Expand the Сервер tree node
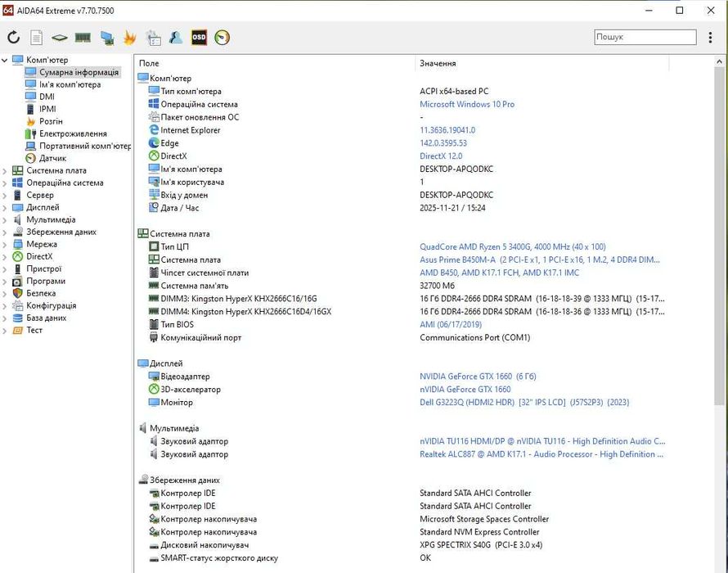728x573 pixels. pyautogui.click(x=5, y=195)
